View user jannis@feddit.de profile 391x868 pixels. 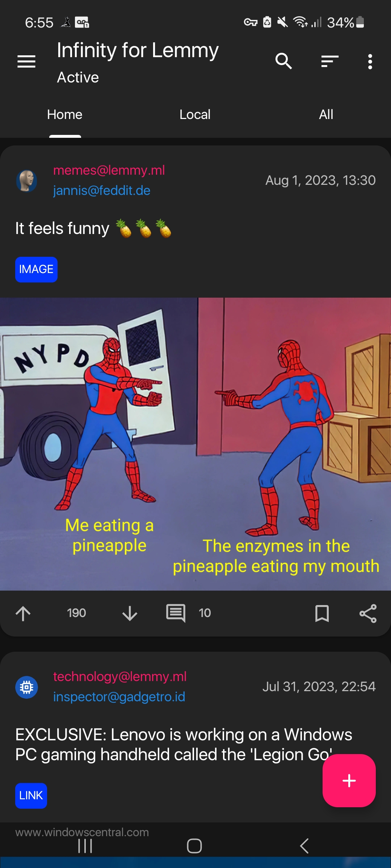tap(102, 190)
